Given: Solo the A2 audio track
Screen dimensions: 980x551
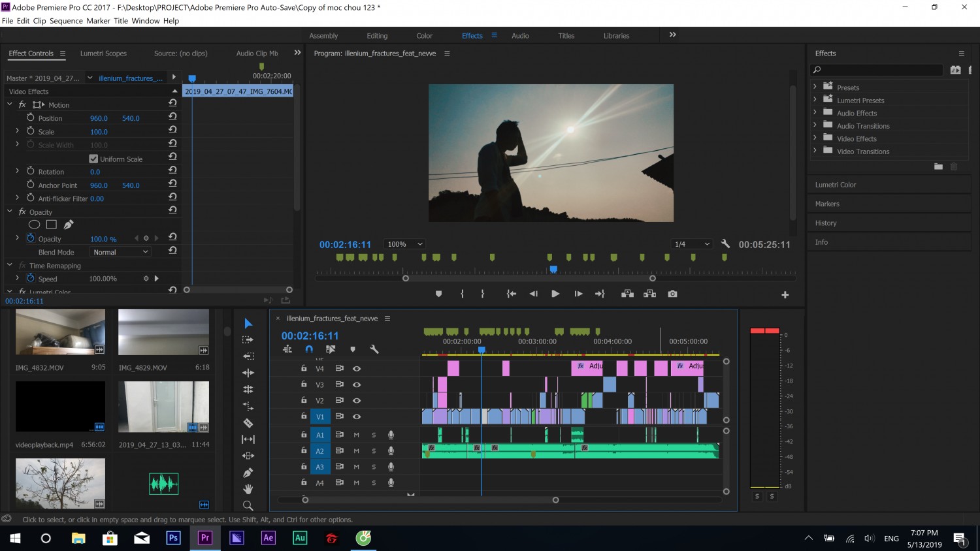Looking at the screenshot, I should pos(374,451).
